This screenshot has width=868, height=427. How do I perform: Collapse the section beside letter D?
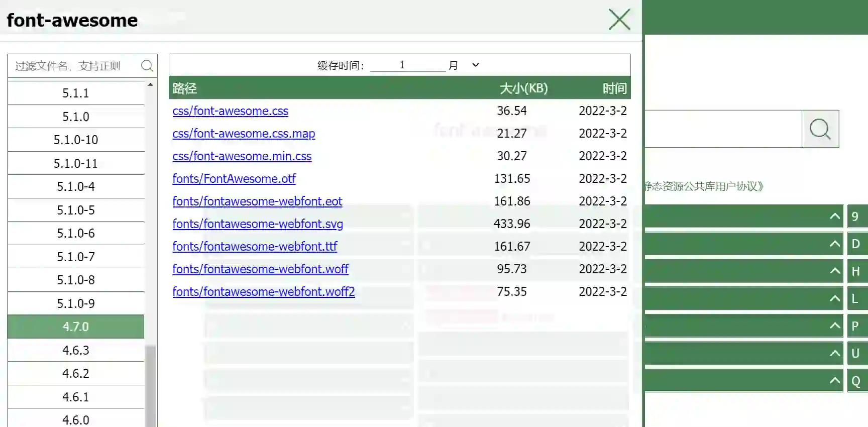tap(834, 244)
